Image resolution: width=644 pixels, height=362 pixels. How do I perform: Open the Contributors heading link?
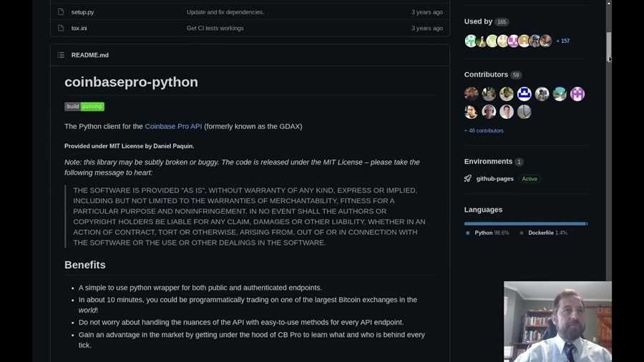click(x=486, y=74)
